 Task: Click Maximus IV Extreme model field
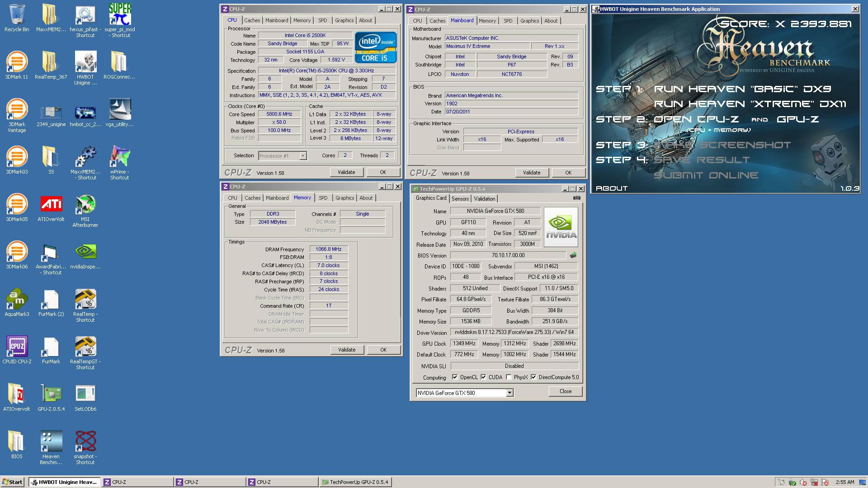[x=487, y=46]
